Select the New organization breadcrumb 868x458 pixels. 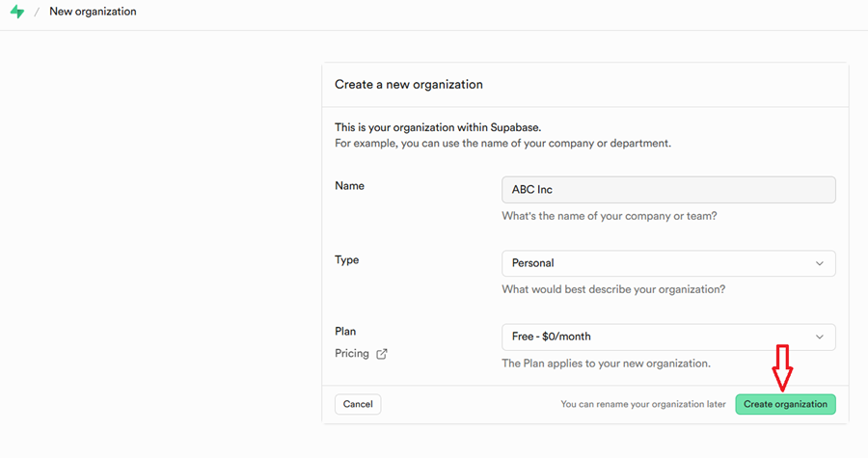(93, 12)
